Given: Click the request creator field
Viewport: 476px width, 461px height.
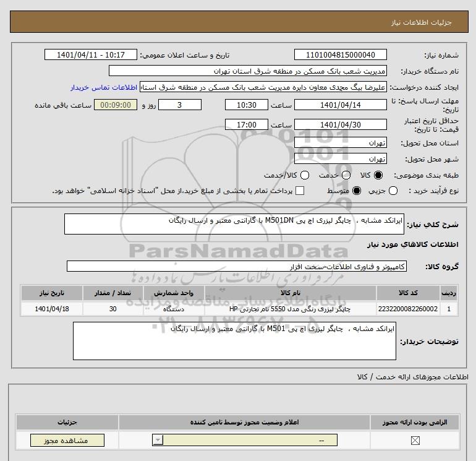Looking at the screenshot, I should click(x=263, y=87).
